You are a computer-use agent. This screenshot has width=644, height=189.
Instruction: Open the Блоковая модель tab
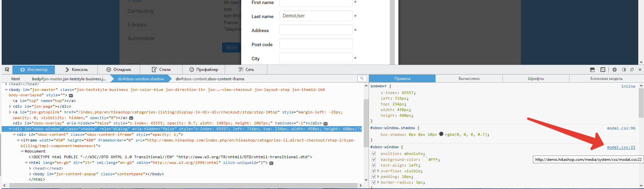[x=606, y=79]
